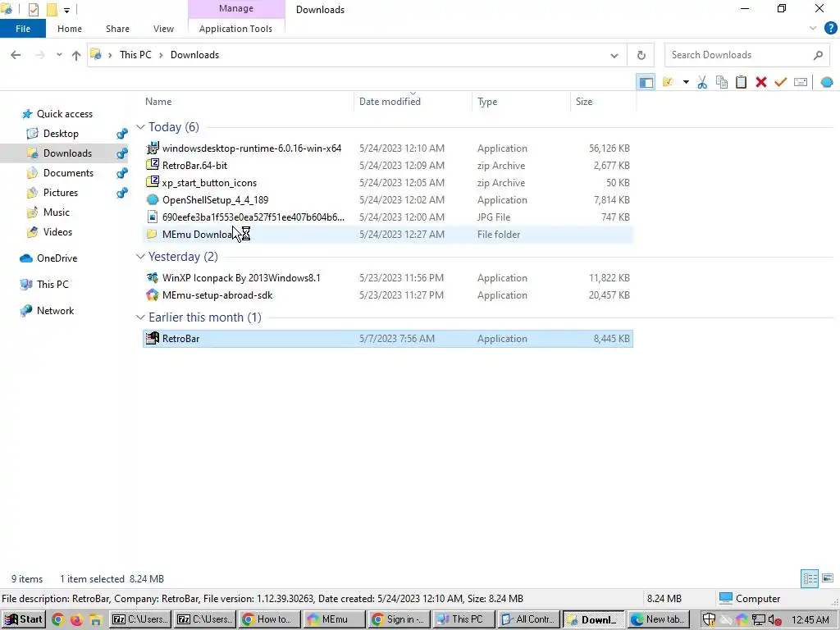Select Quick access in navigation pane

coord(64,114)
